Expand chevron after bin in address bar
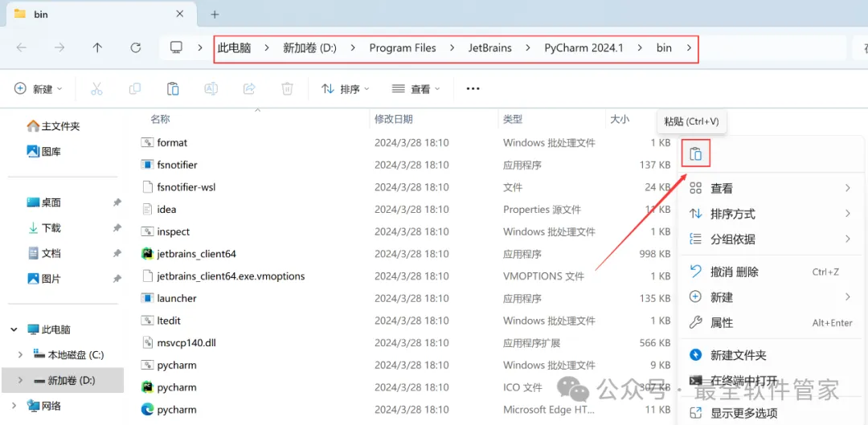This screenshot has width=868, height=425. point(689,47)
